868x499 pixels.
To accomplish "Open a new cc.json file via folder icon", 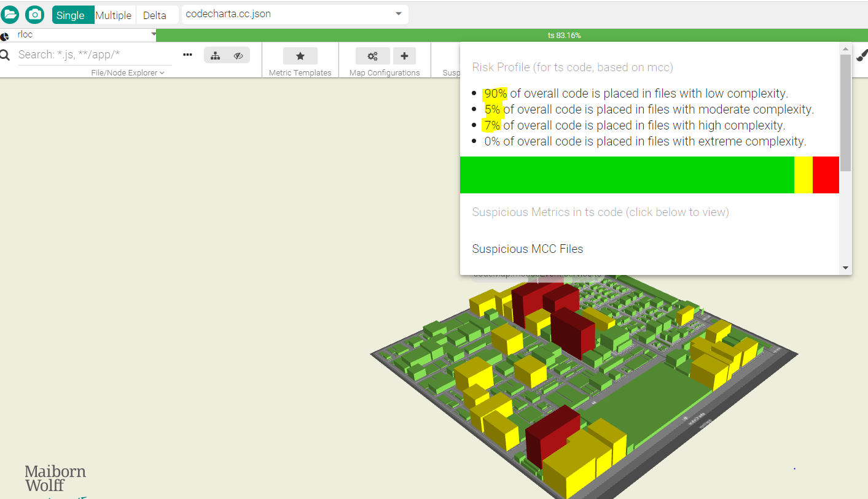I will click(10, 15).
